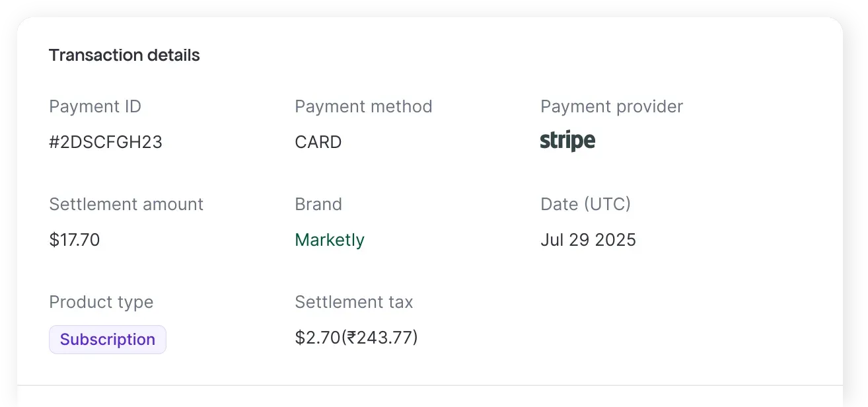The image size is (868, 407).
Task: Click the Date (UTC) label
Action: click(585, 204)
